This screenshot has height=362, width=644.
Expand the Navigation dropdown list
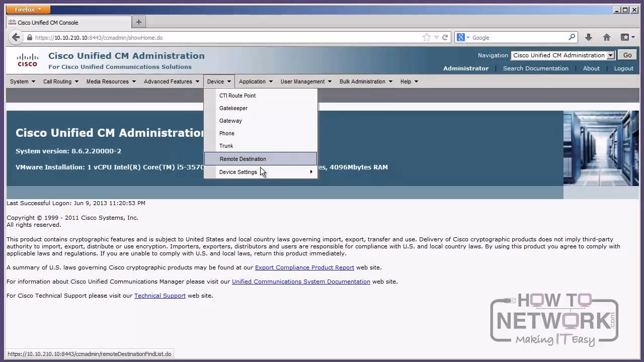610,55
